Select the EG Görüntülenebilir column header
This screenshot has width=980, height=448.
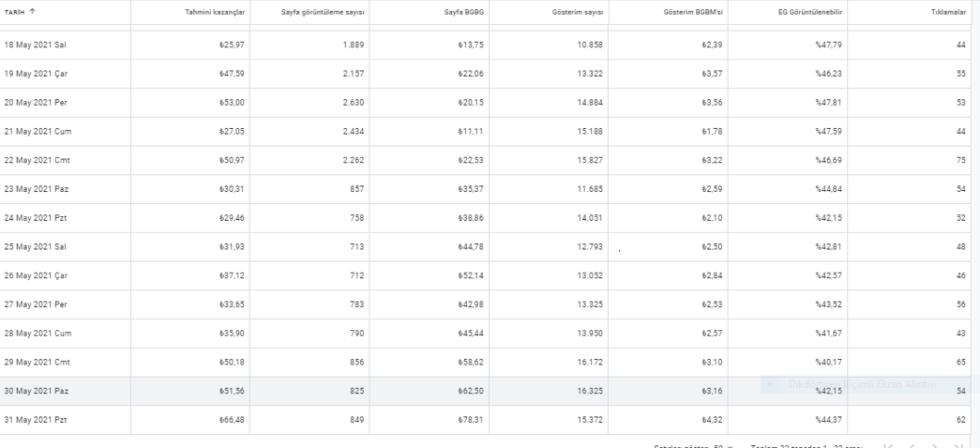point(809,12)
